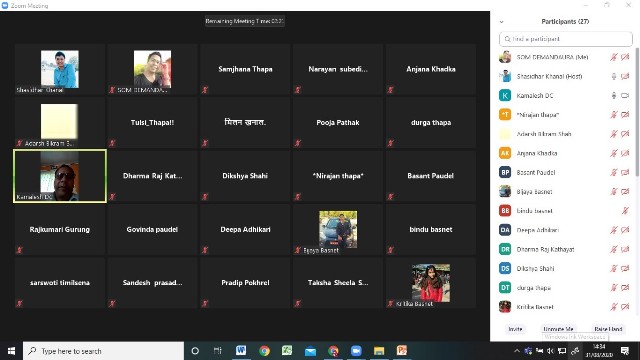
Task: Click the participants list scrollbar
Action: point(637,112)
